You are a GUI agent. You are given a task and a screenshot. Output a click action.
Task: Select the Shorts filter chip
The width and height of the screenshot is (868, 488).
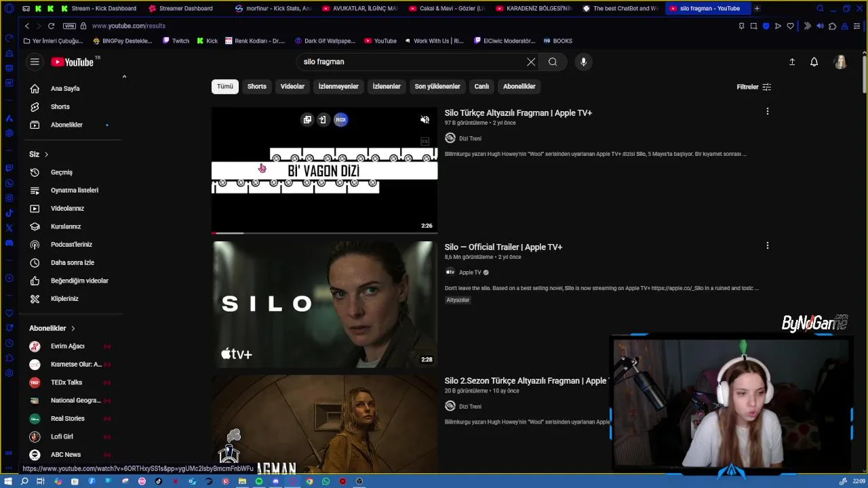[257, 86]
